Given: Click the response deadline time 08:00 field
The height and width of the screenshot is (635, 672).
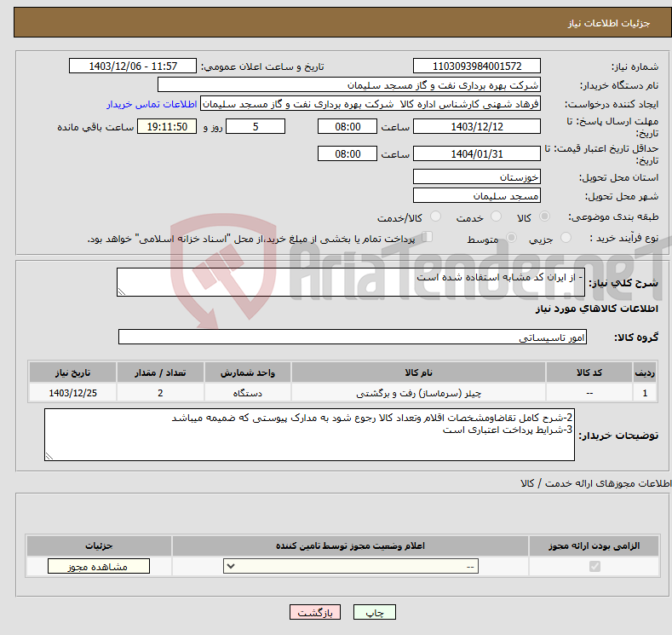Looking at the screenshot, I should (347, 126).
